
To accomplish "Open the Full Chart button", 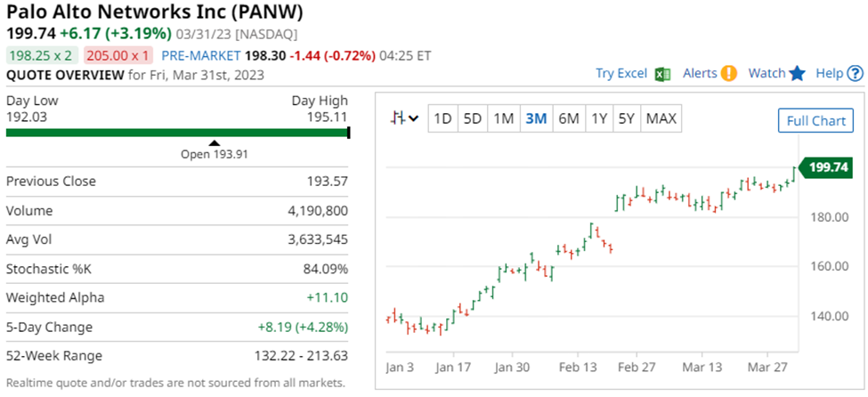I will point(816,121).
